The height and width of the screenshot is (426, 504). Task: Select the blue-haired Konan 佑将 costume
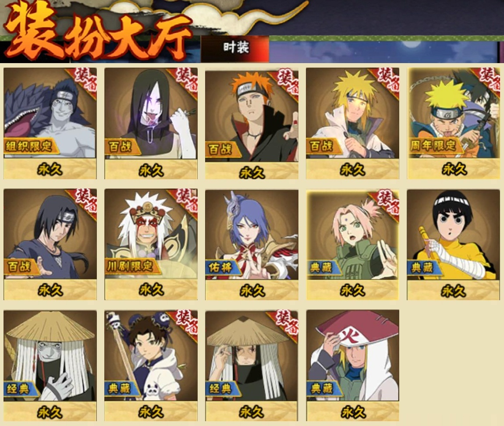pos(252,245)
